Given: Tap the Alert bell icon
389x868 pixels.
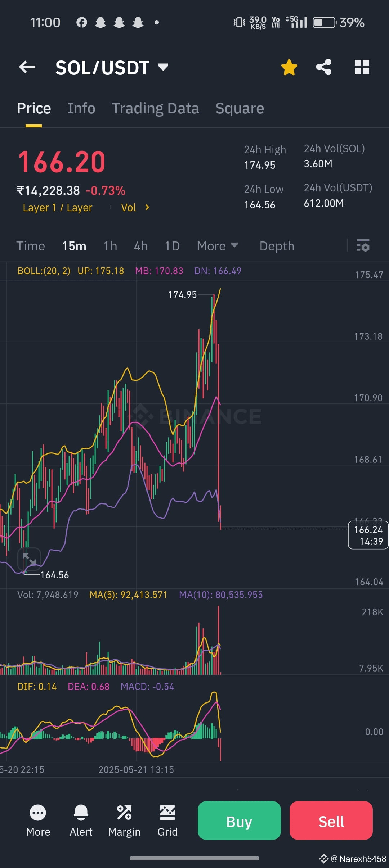Looking at the screenshot, I should click(x=81, y=813).
